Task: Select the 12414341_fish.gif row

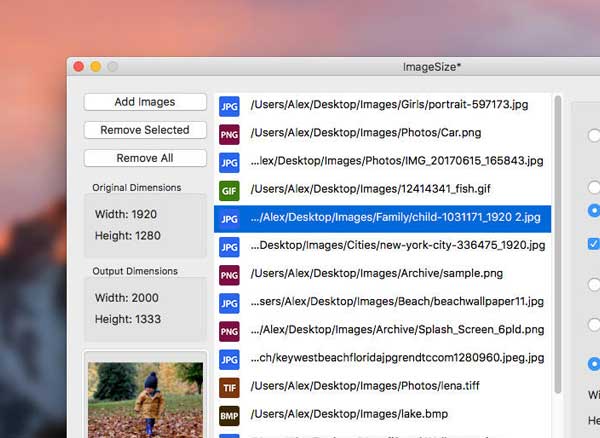Action: [383, 191]
